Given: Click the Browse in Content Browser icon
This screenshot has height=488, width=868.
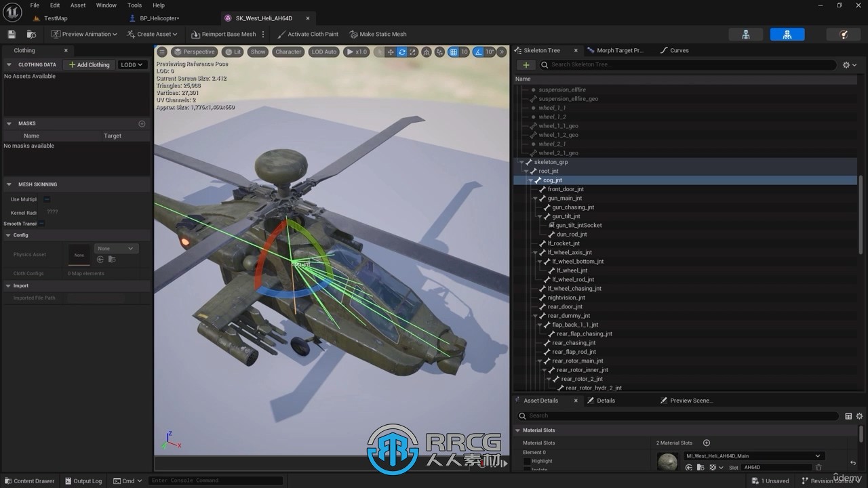Looking at the screenshot, I should 31,34.
